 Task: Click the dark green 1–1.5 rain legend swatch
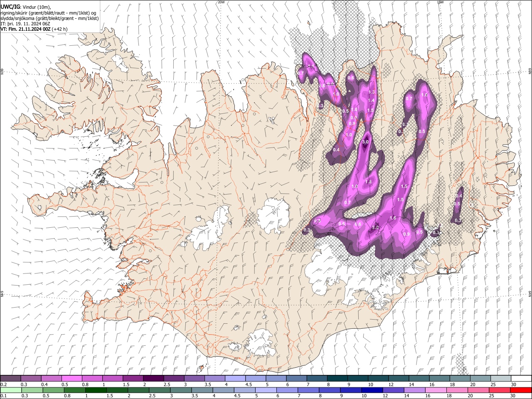pyautogui.click(x=96, y=390)
